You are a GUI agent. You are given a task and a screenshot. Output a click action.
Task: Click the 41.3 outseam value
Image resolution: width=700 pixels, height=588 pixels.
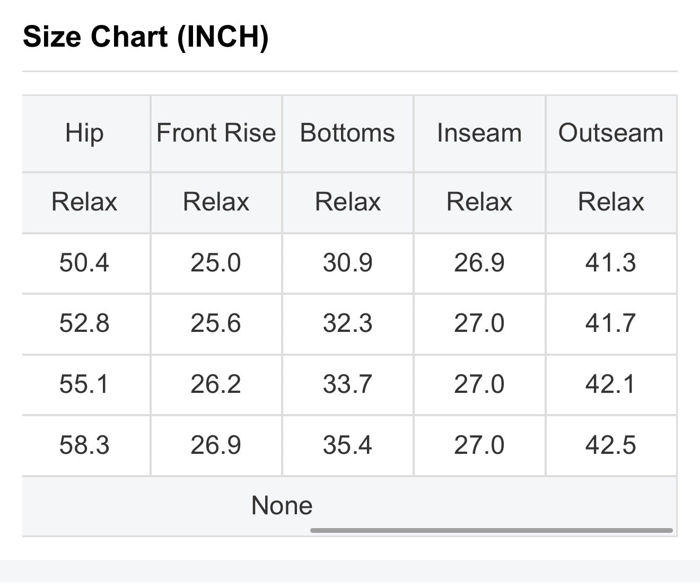[611, 262]
